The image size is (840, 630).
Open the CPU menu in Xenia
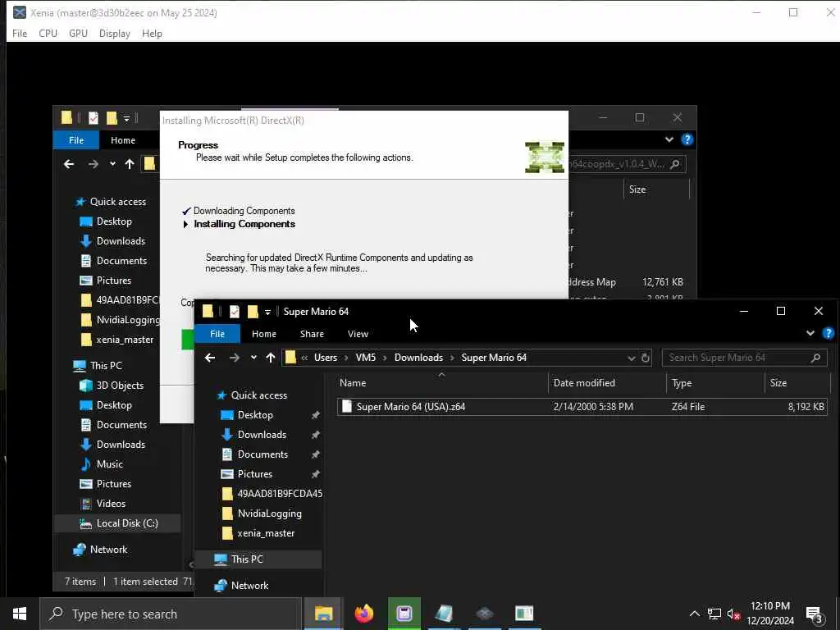[48, 33]
